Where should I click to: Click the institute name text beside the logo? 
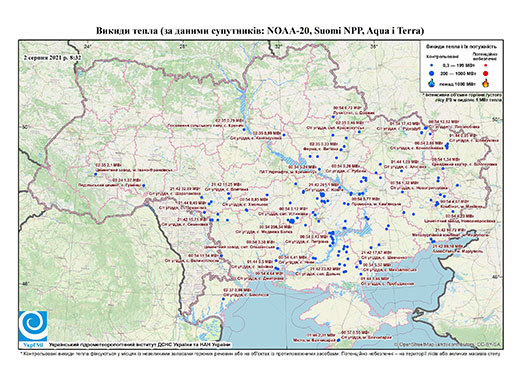(x=139, y=344)
